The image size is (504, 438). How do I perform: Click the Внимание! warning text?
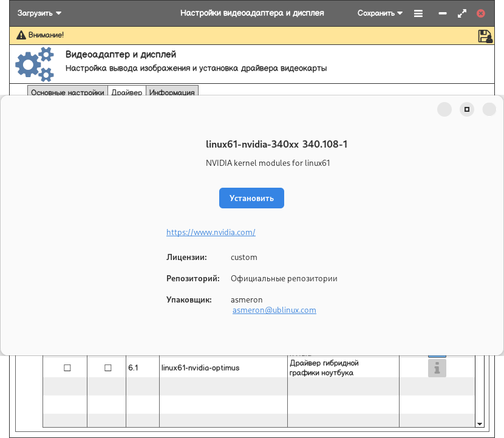(x=46, y=35)
